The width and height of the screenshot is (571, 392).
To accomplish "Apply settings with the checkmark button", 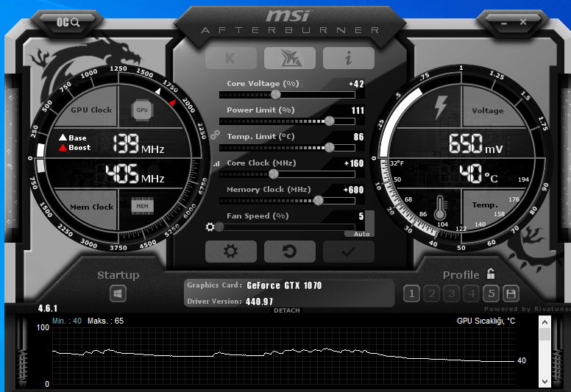I will (x=349, y=251).
